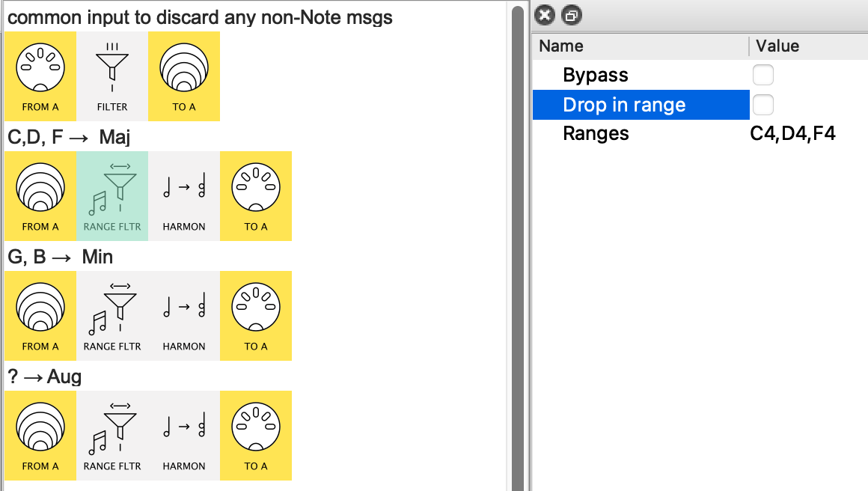
Task: Select the highlighted RANGE FLTR in Maj row
Action: (112, 196)
